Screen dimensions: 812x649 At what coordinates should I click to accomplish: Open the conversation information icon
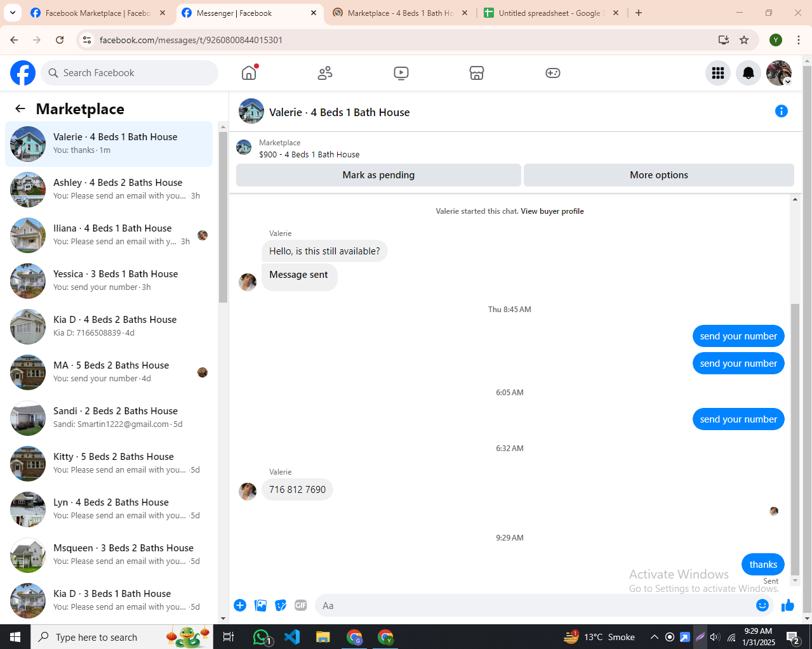pyautogui.click(x=782, y=111)
